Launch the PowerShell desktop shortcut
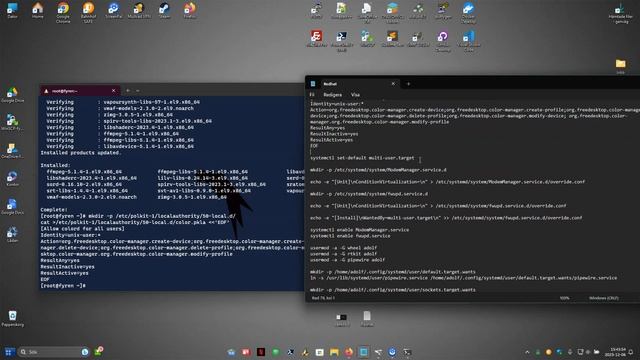Screen dimensions: 640x360 [342, 41]
